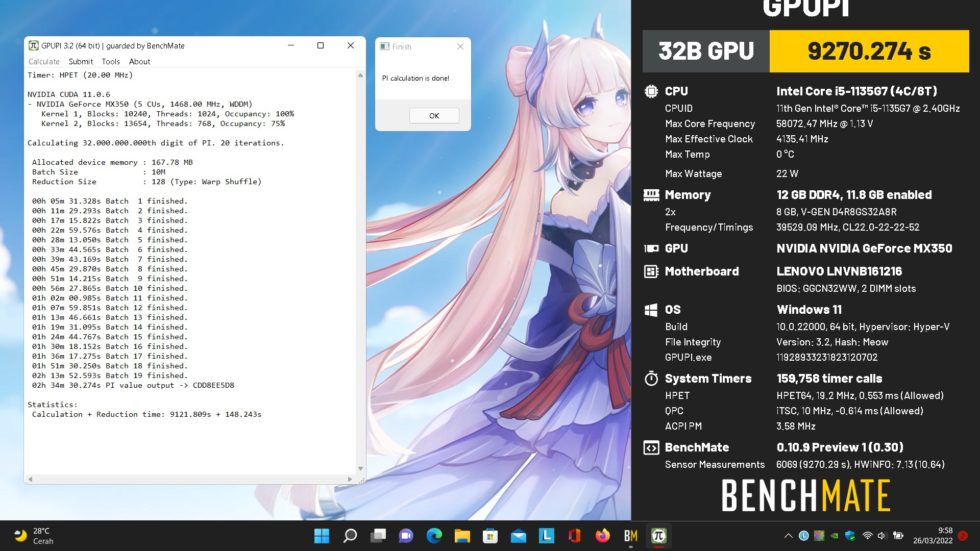Click 'Intel Core i5-1135G7 (4C/8T)' text
Image resolution: width=980 pixels, height=551 pixels.
856,91
